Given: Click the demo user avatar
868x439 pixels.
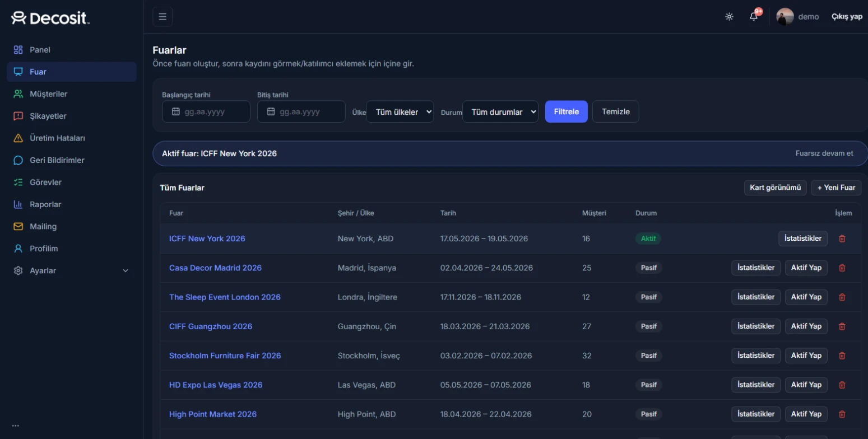Looking at the screenshot, I should pyautogui.click(x=785, y=17).
